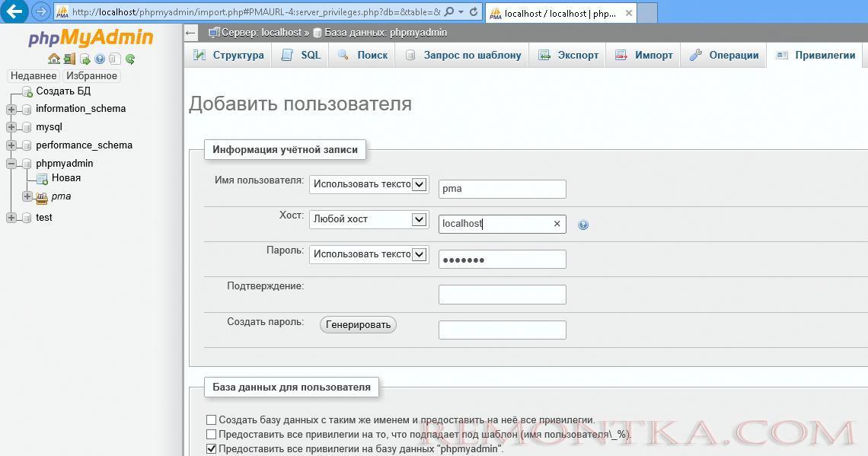This screenshot has width=868, height=456.
Task: Click the Операции wrench icon
Action: (695, 55)
